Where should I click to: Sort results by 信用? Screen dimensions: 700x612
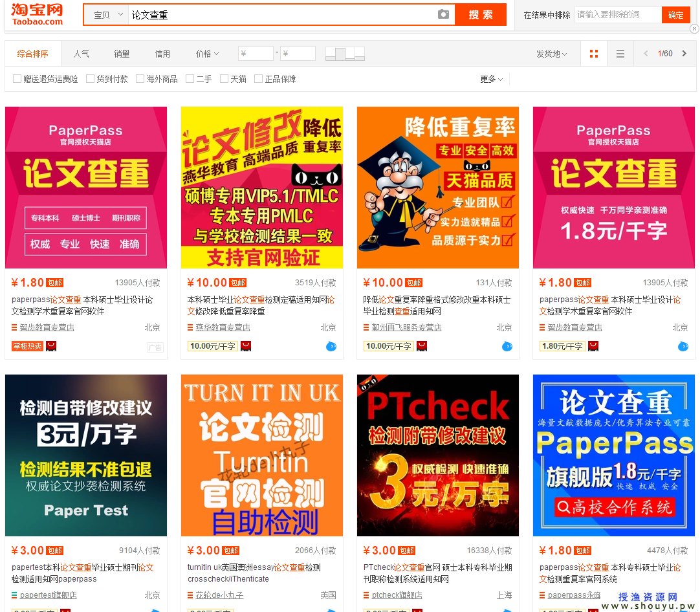(162, 54)
